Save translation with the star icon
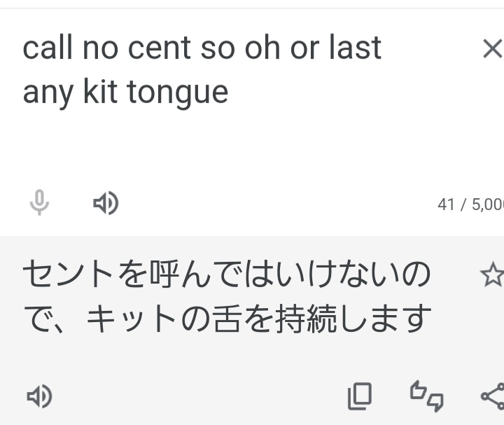The height and width of the screenshot is (425, 504). tap(491, 276)
